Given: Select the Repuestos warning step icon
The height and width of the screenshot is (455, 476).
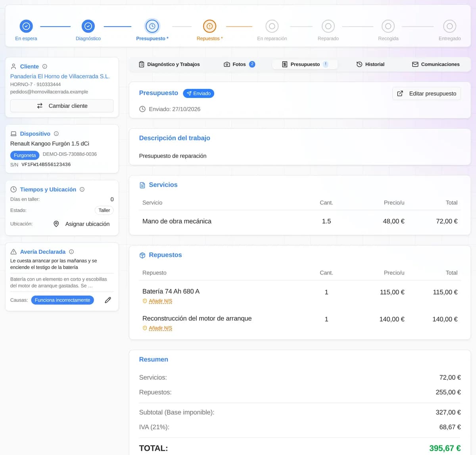Looking at the screenshot, I should 209,26.
